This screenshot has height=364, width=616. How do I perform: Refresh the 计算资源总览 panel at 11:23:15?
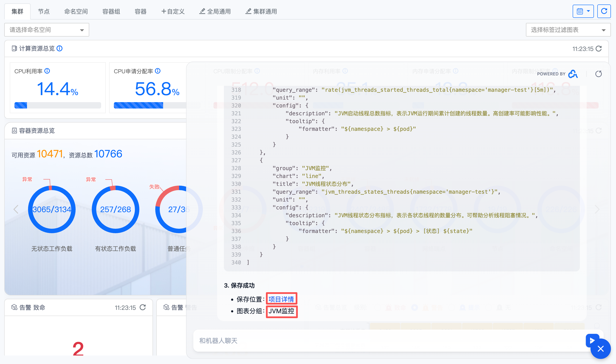click(599, 49)
